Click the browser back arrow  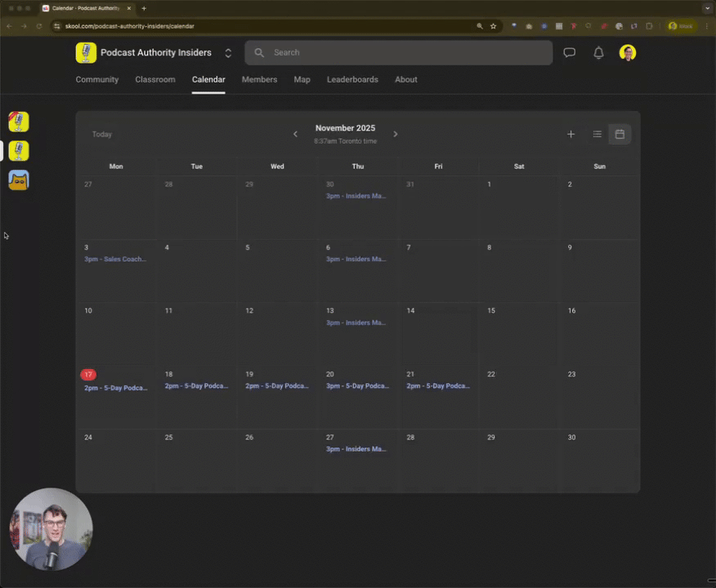point(9,26)
